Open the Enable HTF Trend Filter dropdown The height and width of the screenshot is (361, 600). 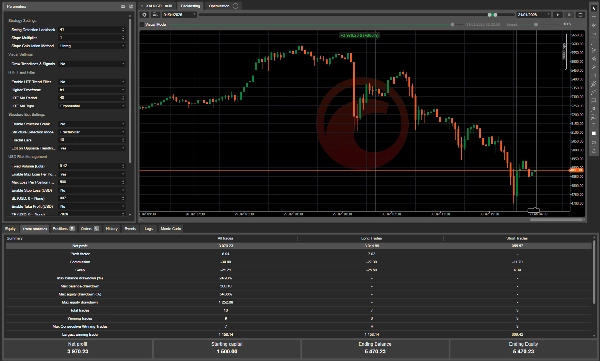pos(92,82)
